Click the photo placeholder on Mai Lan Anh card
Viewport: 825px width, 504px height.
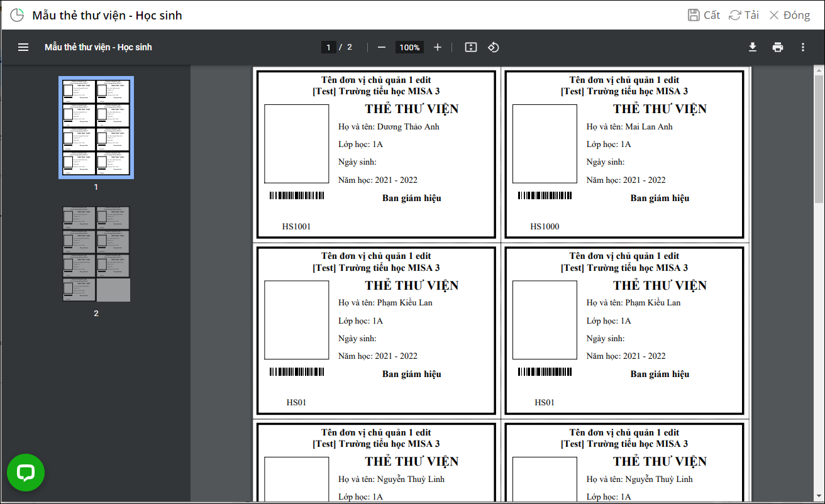tap(545, 144)
